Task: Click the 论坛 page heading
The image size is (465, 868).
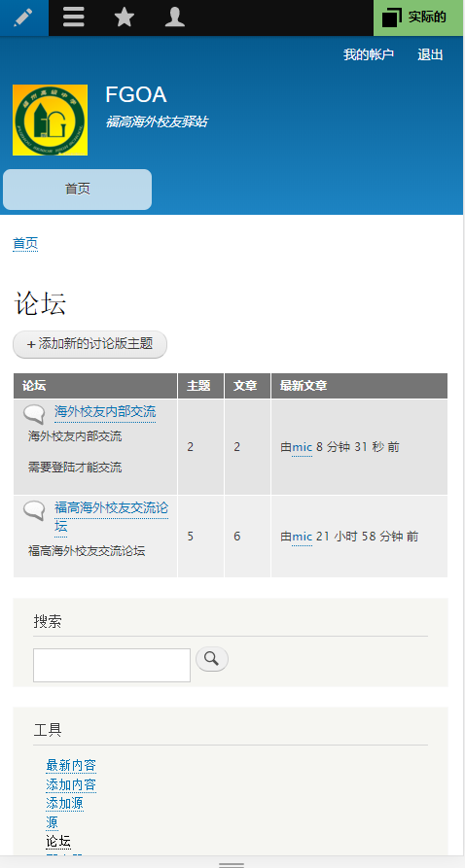Action: pyautogui.click(x=40, y=303)
